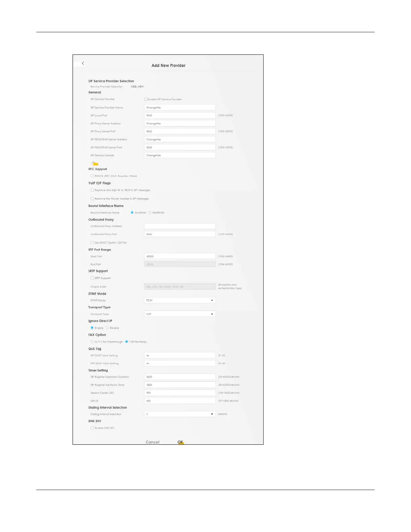Click the Outbound Proxy Address field
The image size is (411, 532).
(180, 226)
